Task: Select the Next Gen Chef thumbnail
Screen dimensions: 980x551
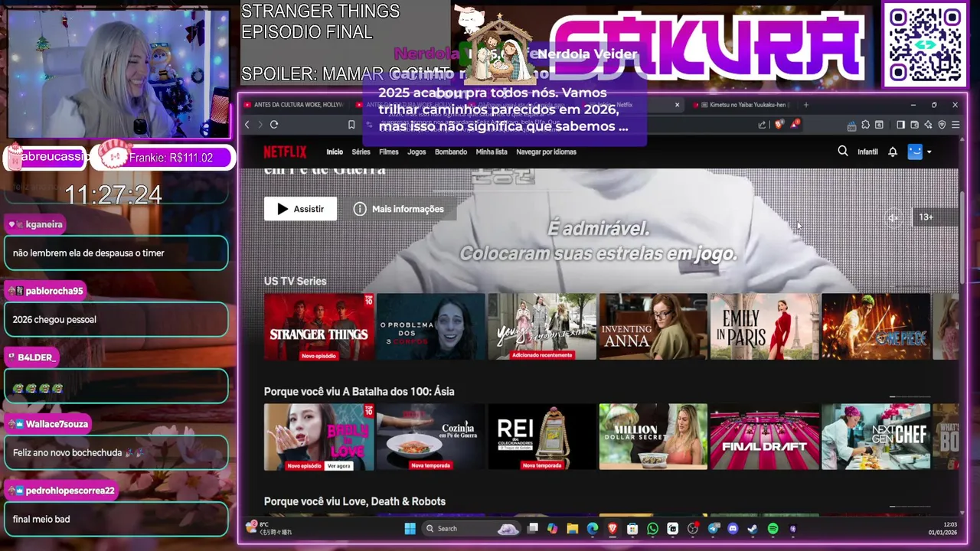Action: [876, 437]
